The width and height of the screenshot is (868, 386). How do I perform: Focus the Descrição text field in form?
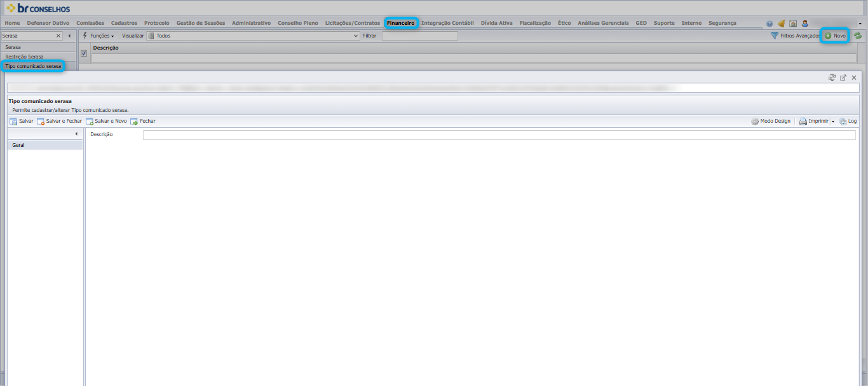click(499, 135)
